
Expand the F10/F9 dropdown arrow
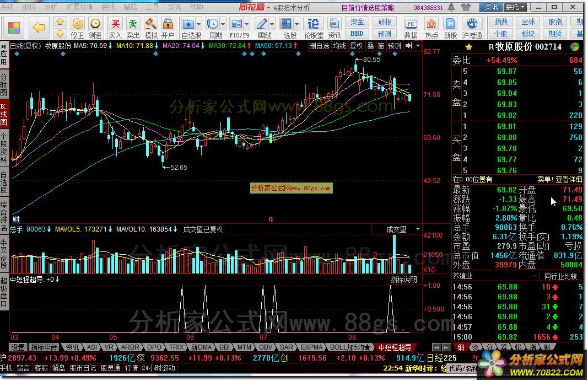click(247, 24)
